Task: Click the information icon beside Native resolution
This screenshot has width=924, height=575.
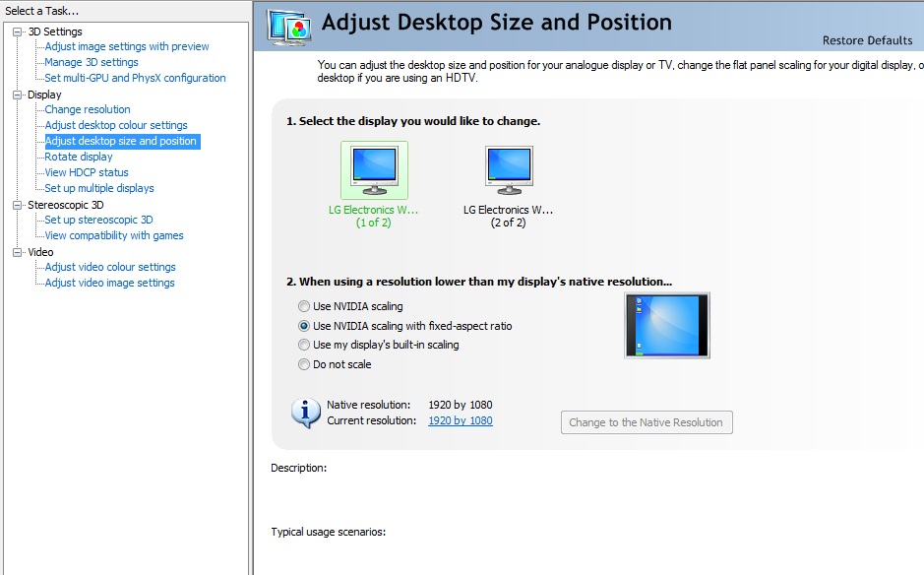Action: click(306, 413)
